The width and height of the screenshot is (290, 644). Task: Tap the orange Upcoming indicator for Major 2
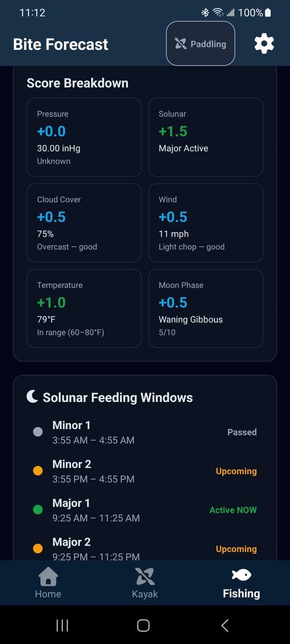(x=236, y=548)
